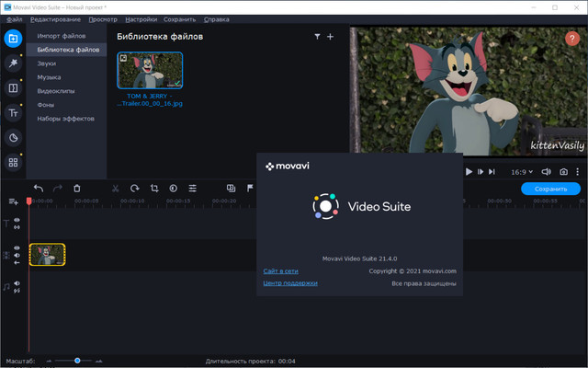Image resolution: width=588 pixels, height=368 pixels.
Task: Open the Настройки menu
Action: (140, 18)
